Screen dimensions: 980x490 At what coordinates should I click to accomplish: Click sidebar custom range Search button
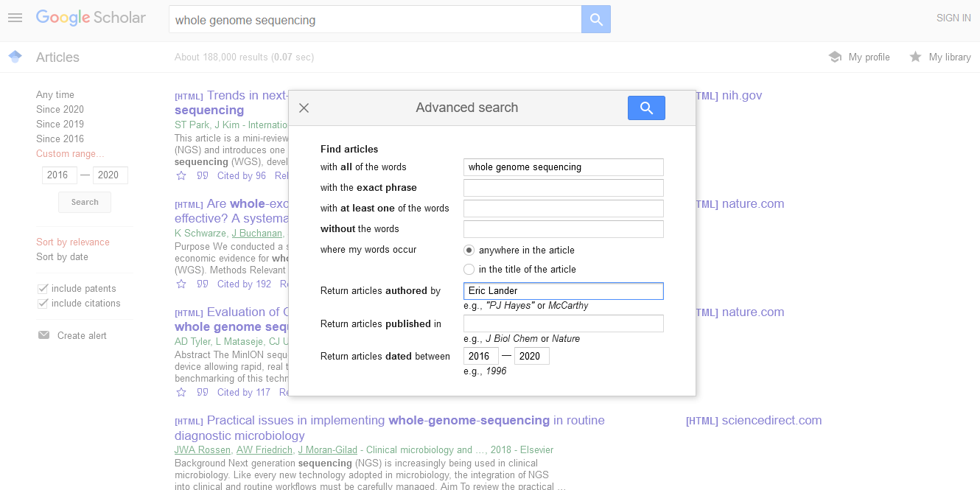[85, 202]
